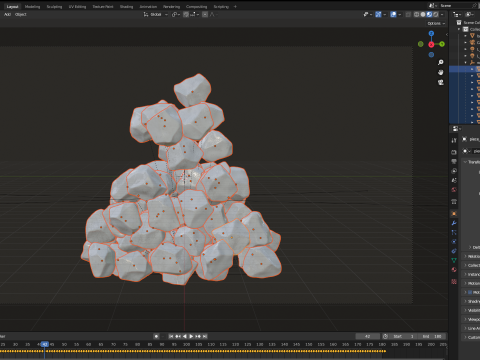Viewport: 480px width, 360px height.
Task: Switch to the Shading workspace tab
Action: coord(126,6)
